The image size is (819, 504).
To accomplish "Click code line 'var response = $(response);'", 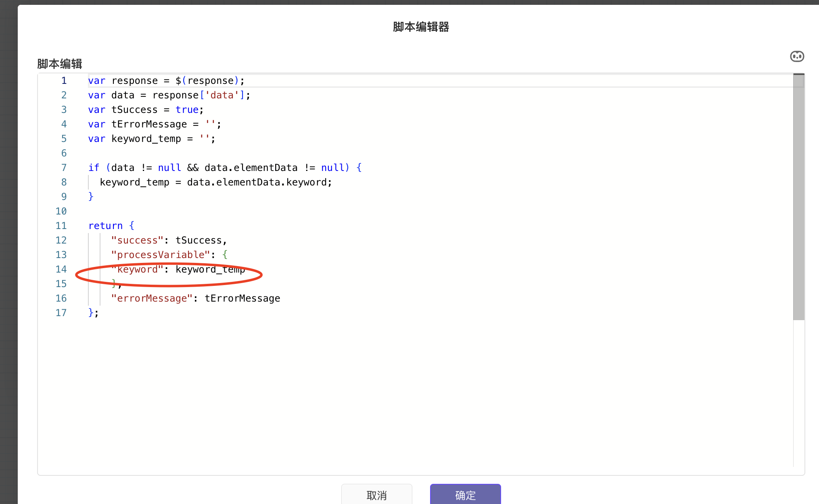I will [x=166, y=81].
